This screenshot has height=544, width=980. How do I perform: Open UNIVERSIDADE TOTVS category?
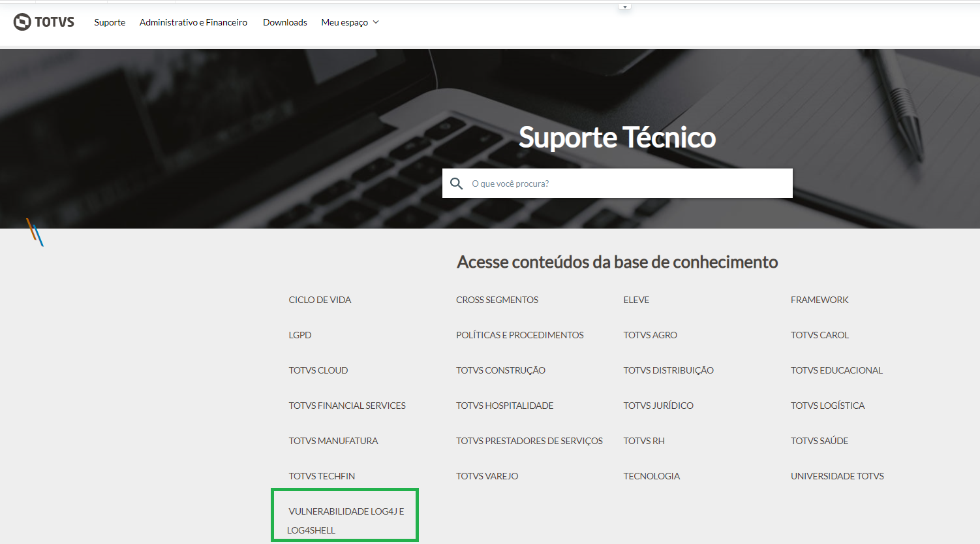tap(837, 476)
